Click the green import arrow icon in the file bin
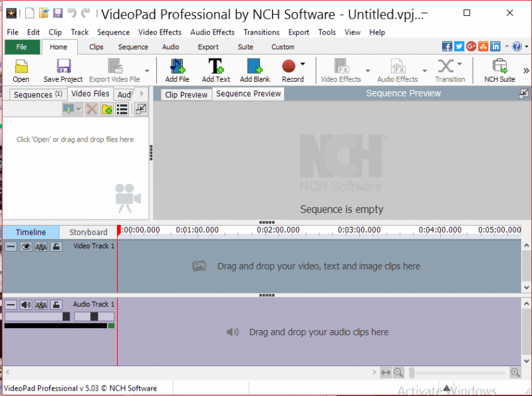 68,109
